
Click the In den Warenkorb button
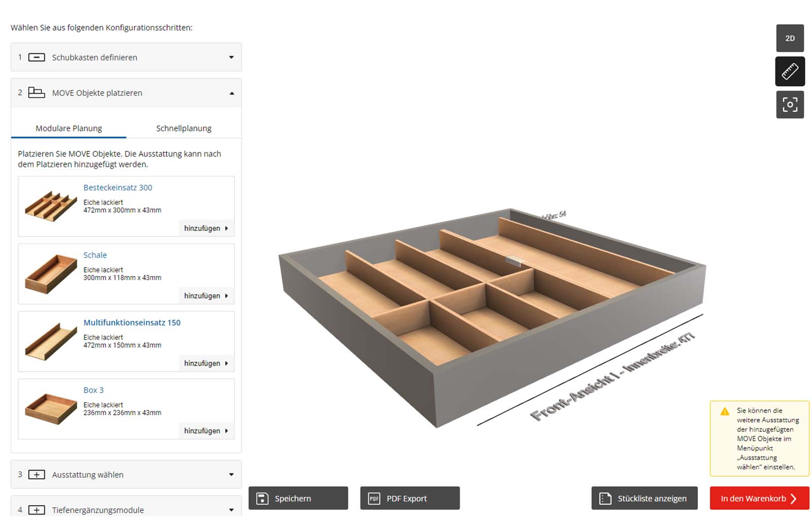coord(759,498)
